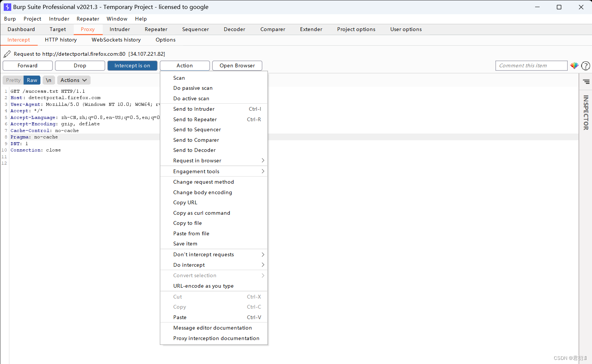The image size is (592, 364).
Task: Click the pencil edit icon beside the request URL
Action: 7,54
